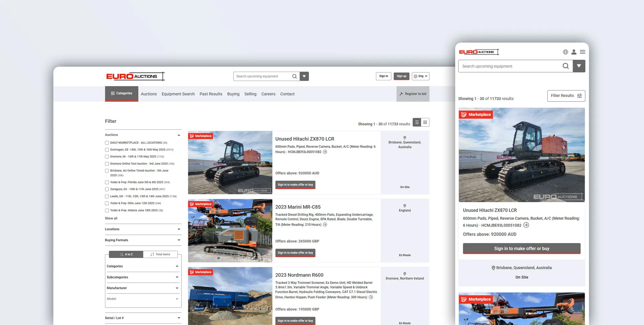Screen dimensions: 644x325
Task: Click the mobile globe language icon
Action: pos(566,52)
